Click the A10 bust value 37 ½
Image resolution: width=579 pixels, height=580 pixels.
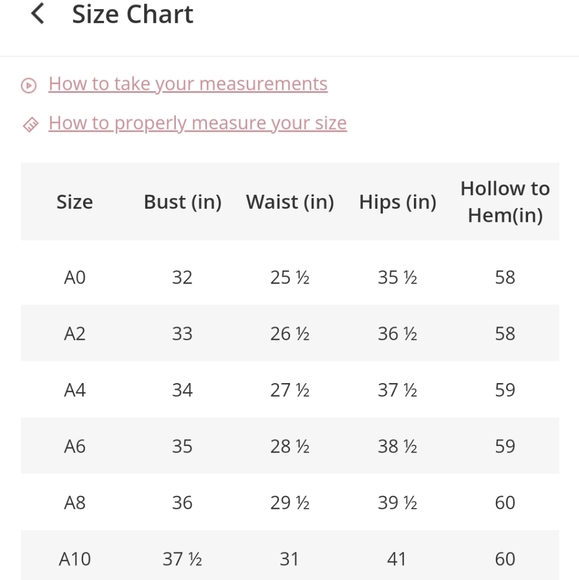point(182,559)
